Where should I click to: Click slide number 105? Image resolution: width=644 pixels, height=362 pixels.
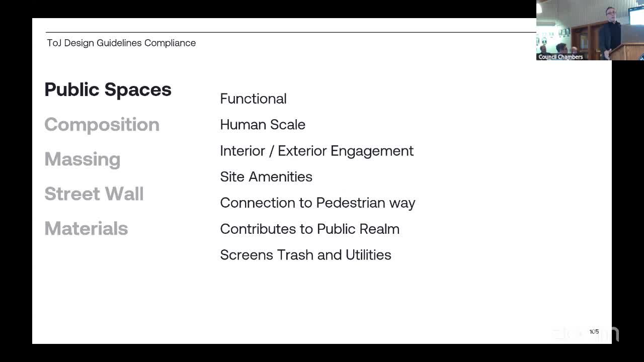(594, 331)
